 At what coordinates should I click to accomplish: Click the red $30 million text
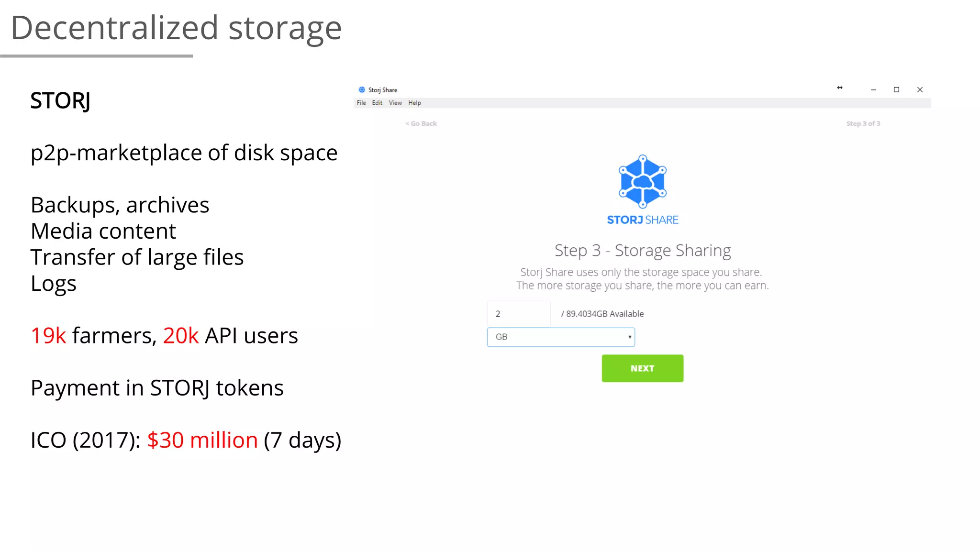(202, 440)
